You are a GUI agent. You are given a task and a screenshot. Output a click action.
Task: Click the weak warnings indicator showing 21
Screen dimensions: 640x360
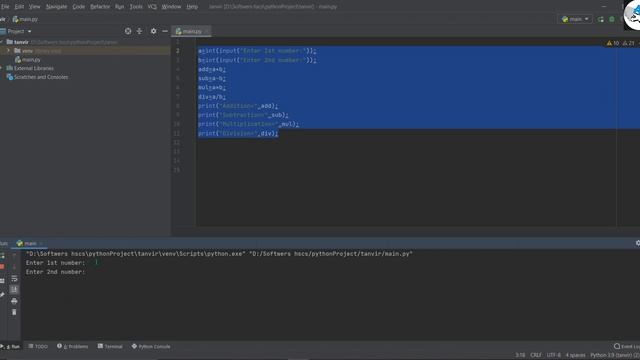pos(629,43)
